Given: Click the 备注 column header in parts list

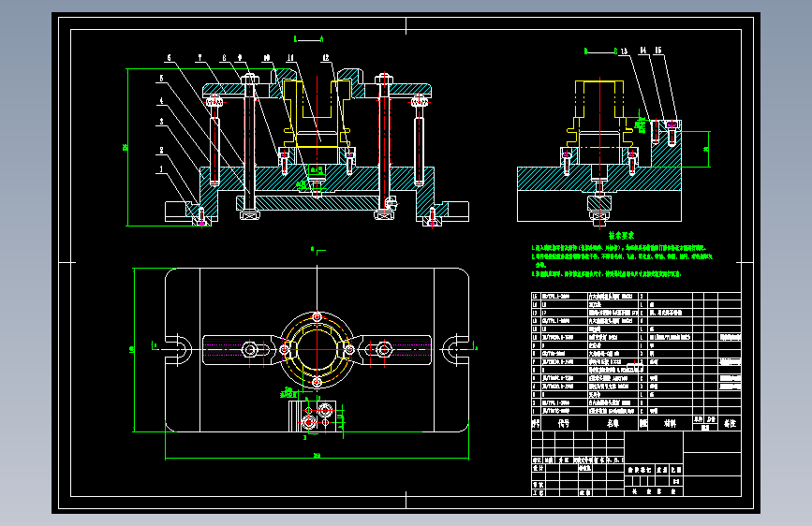Looking at the screenshot, I should (730, 423).
